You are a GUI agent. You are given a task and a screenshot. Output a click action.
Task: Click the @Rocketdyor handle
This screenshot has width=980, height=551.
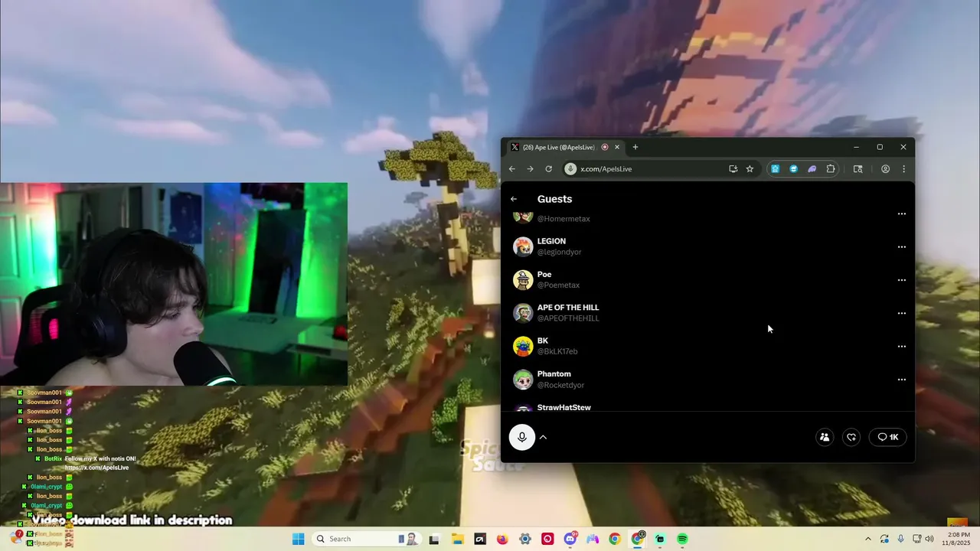pyautogui.click(x=560, y=385)
